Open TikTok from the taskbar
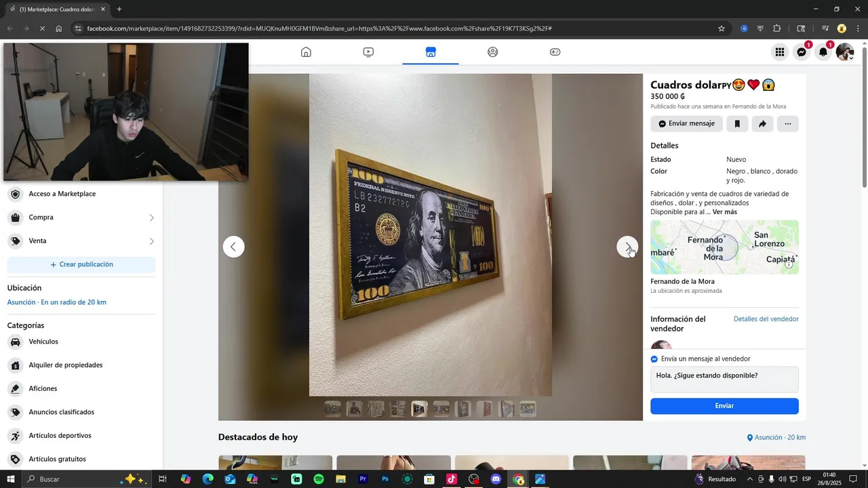This screenshot has width=868, height=488. pos(452,479)
